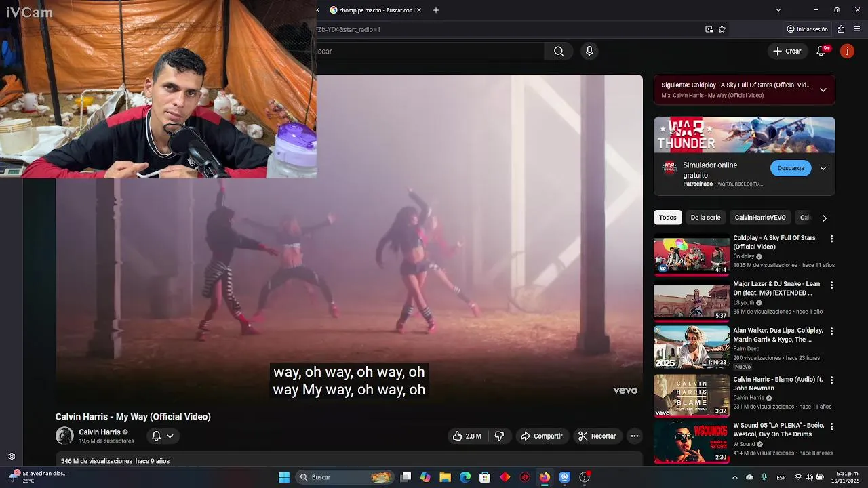The height and width of the screenshot is (488, 868).
Task: Start voice search with microphone icon
Action: coord(589,51)
